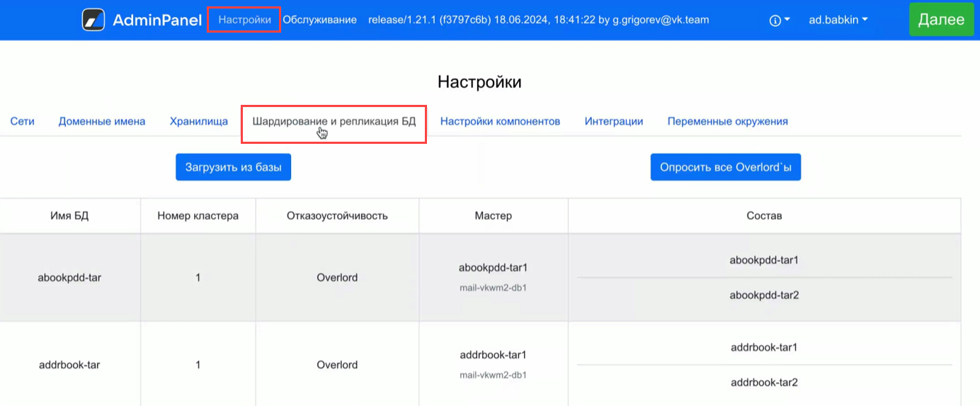Click abookpdd-tar2 in the Состав column
980x406 pixels.
(x=764, y=295)
